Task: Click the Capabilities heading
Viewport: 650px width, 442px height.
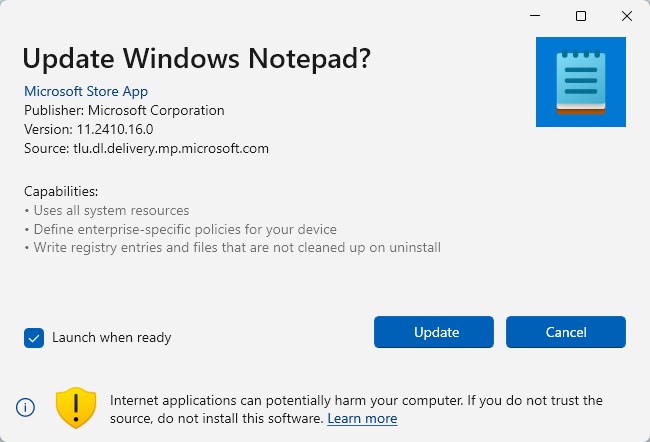Action: tap(61, 191)
